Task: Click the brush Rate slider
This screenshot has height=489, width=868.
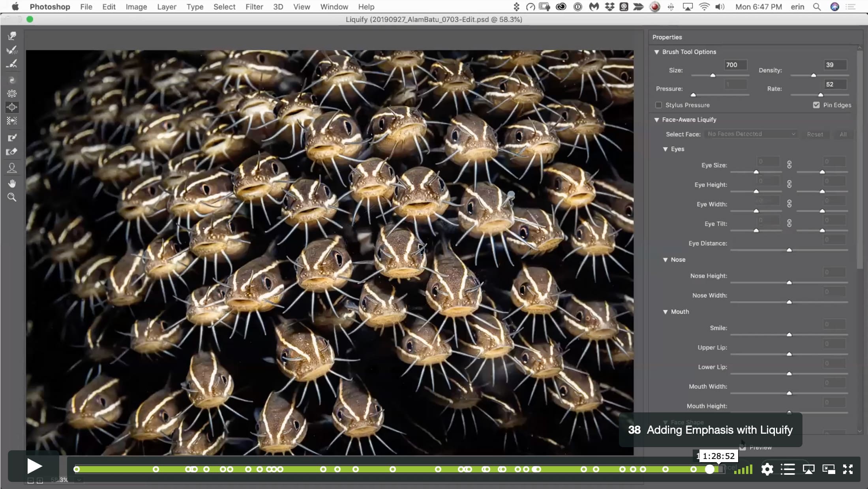Action: tap(819, 95)
